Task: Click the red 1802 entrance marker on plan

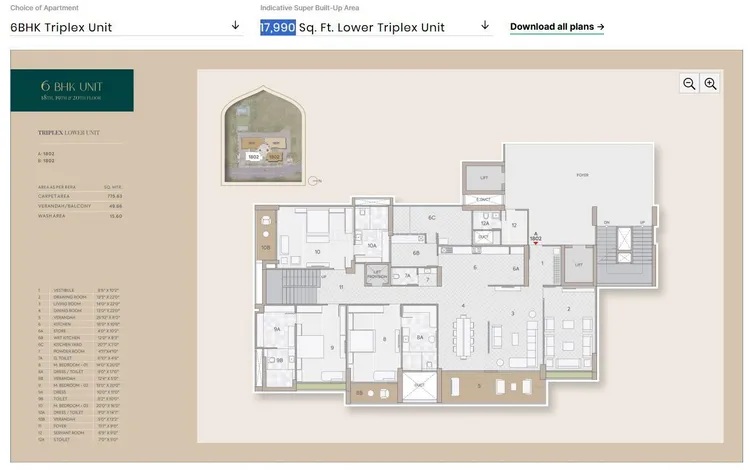Action: pyautogui.click(x=535, y=241)
